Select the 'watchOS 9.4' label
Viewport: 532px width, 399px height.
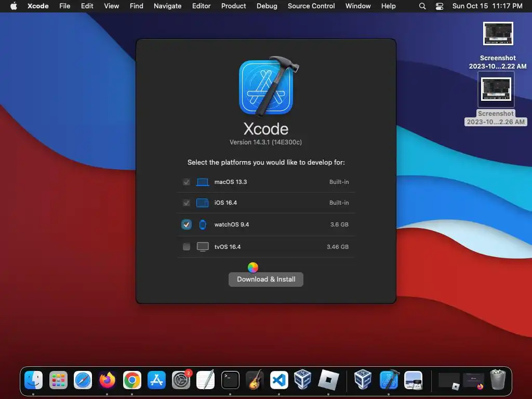[231, 224]
